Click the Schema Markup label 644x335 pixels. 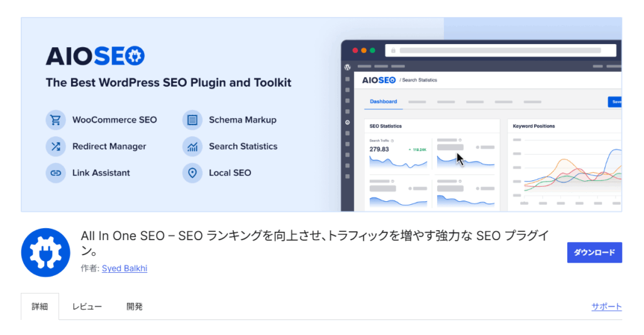pyautogui.click(x=243, y=120)
